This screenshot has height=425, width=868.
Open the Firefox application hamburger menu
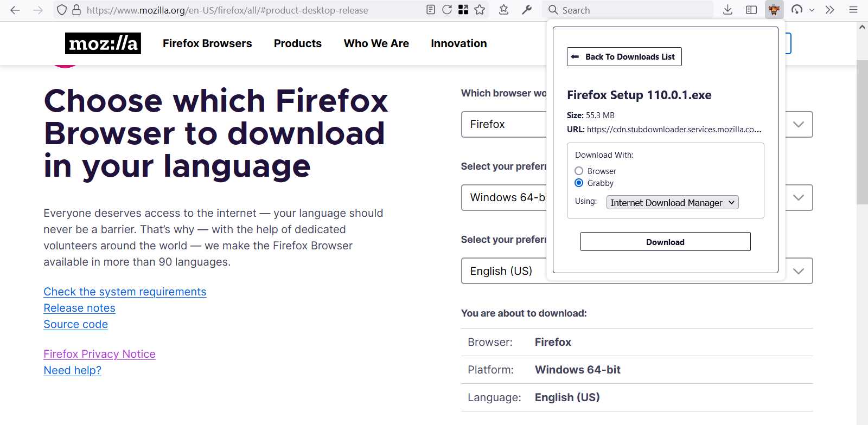coord(853,10)
